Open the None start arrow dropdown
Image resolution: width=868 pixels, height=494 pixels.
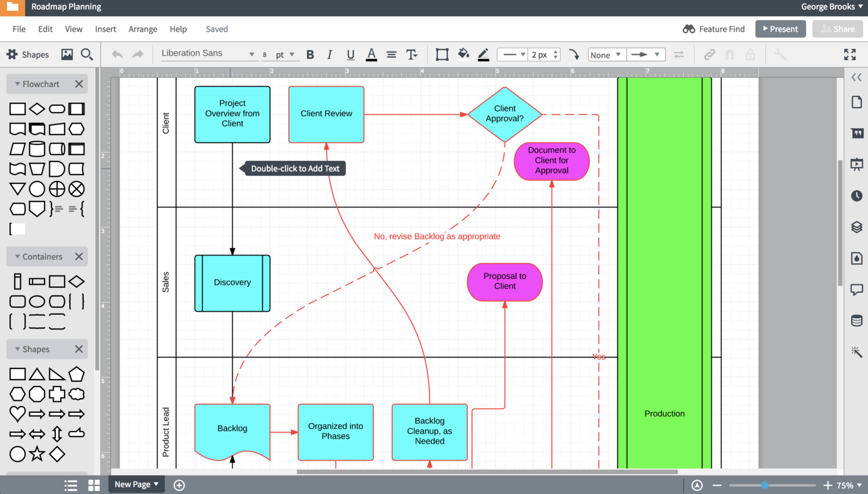point(607,55)
